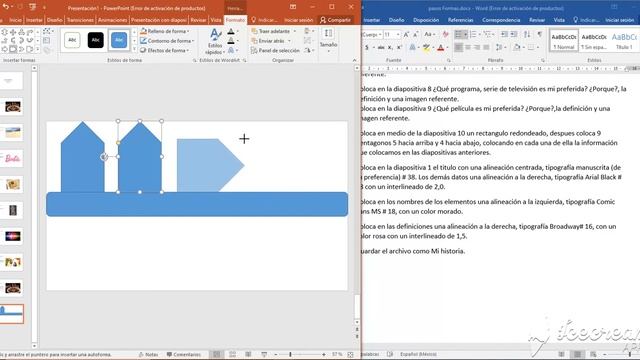Switch to reading view in PowerPoint
640x360 pixels.
tap(248, 354)
